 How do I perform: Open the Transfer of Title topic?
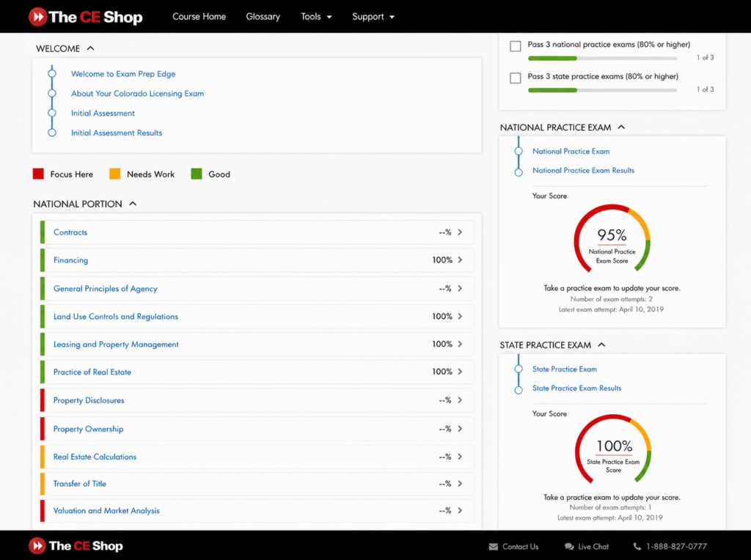point(80,484)
